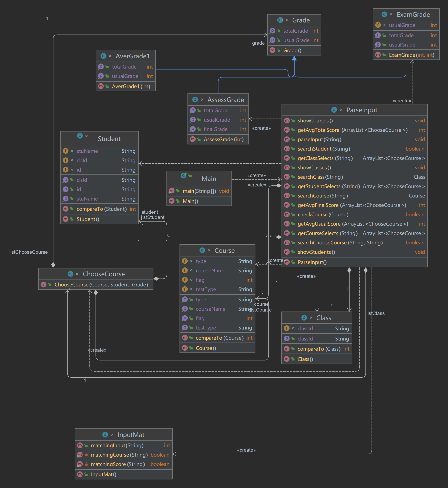The width and height of the screenshot is (448, 488).
Task: Click the field icon next to stuName field
Action: tap(65, 151)
